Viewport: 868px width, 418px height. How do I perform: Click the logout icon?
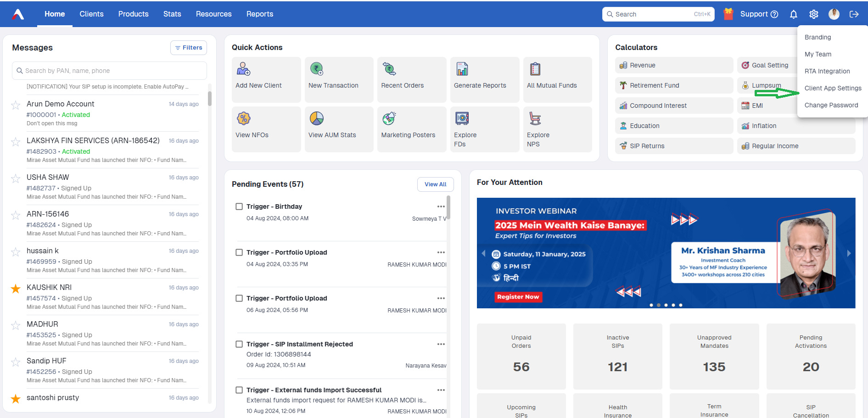click(854, 14)
